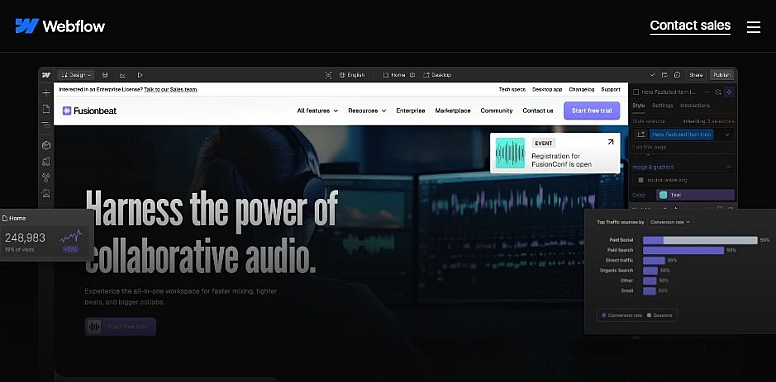The height and width of the screenshot is (382, 776).
Task: Click the swap arrows icon beside the comments icon
Action: (665, 75)
